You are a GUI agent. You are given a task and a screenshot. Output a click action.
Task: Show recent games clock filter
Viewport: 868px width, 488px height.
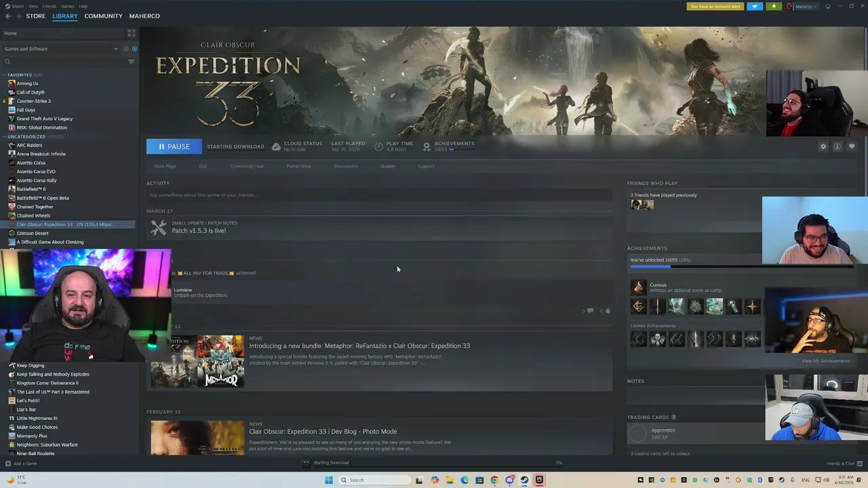(125, 49)
